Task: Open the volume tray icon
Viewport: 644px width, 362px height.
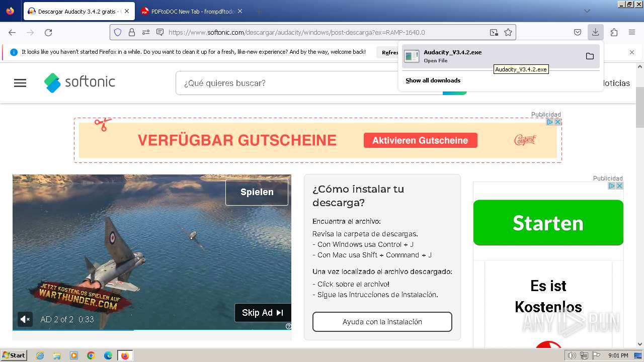Action: click(572, 355)
